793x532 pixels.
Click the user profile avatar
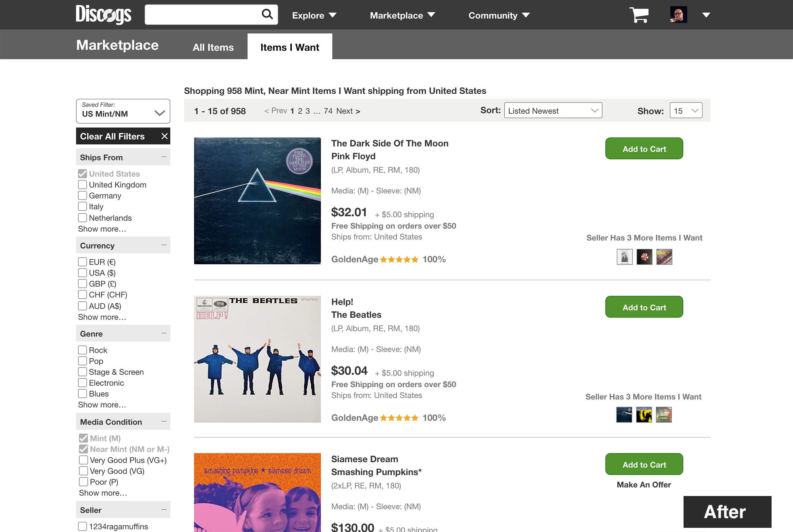click(x=678, y=15)
